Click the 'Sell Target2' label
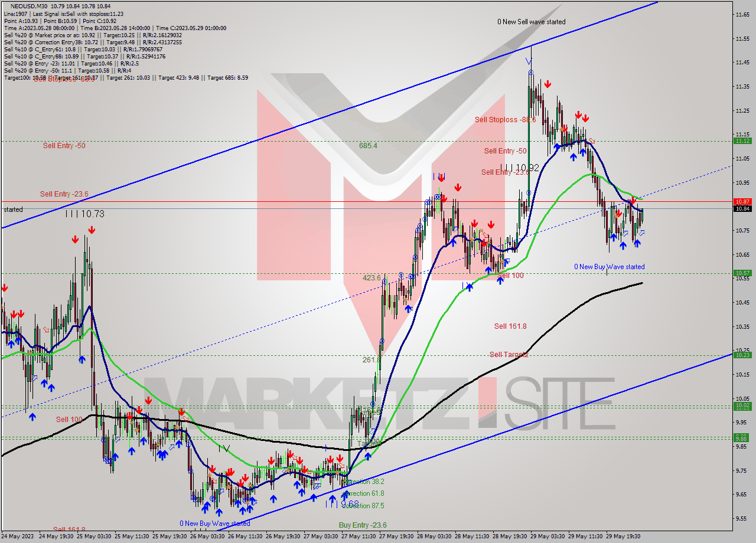The width and height of the screenshot is (756, 543). [x=509, y=354]
